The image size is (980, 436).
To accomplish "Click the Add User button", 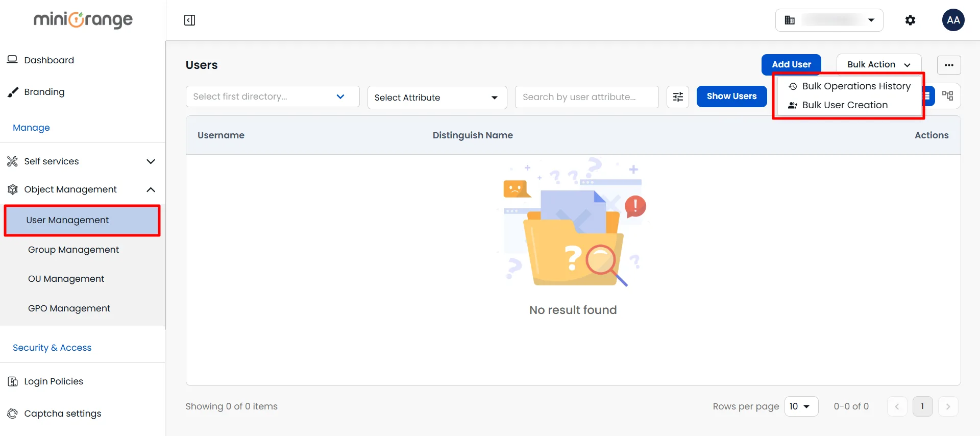I will click(x=791, y=64).
